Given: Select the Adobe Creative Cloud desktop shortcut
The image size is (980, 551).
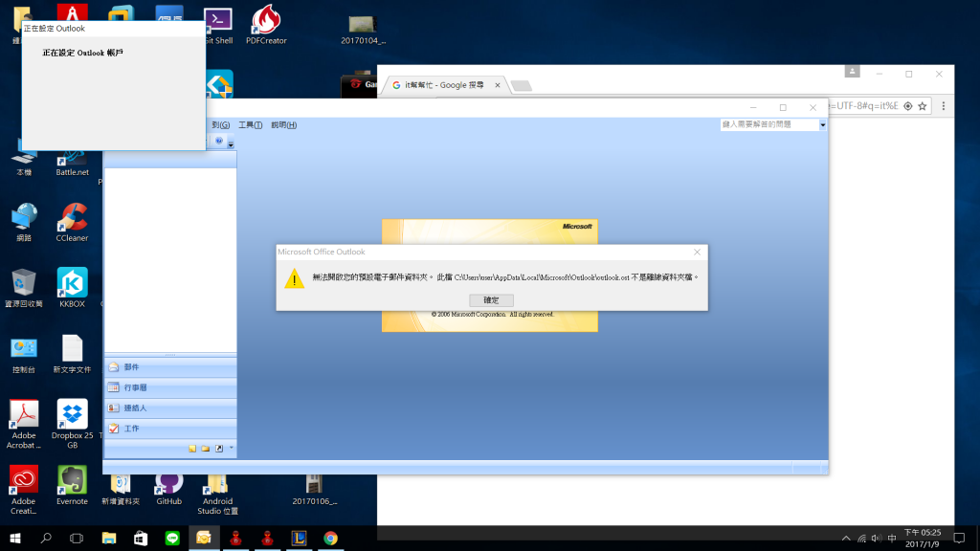Looking at the screenshot, I should 24,490.
